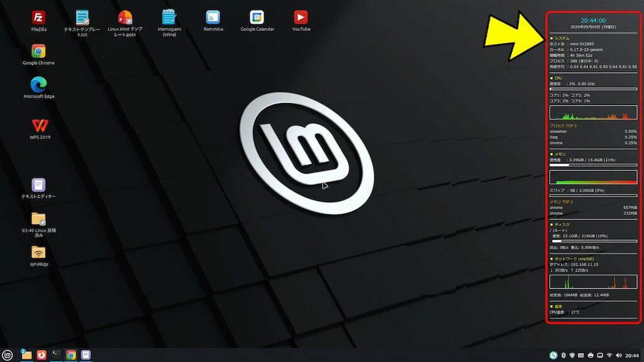Click the teal circular tray icon
This screenshot has height=362, width=644.
553,356
